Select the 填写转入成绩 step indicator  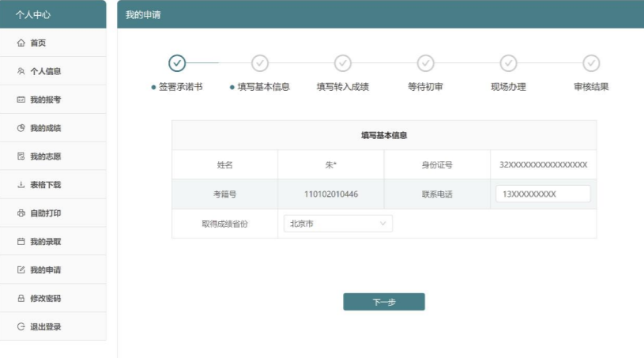point(343,63)
